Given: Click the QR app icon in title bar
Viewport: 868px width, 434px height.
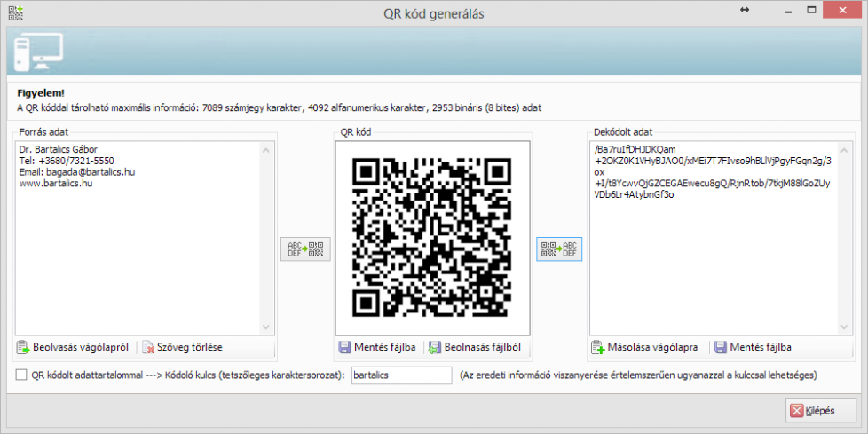Looking at the screenshot, I should 16,13.
